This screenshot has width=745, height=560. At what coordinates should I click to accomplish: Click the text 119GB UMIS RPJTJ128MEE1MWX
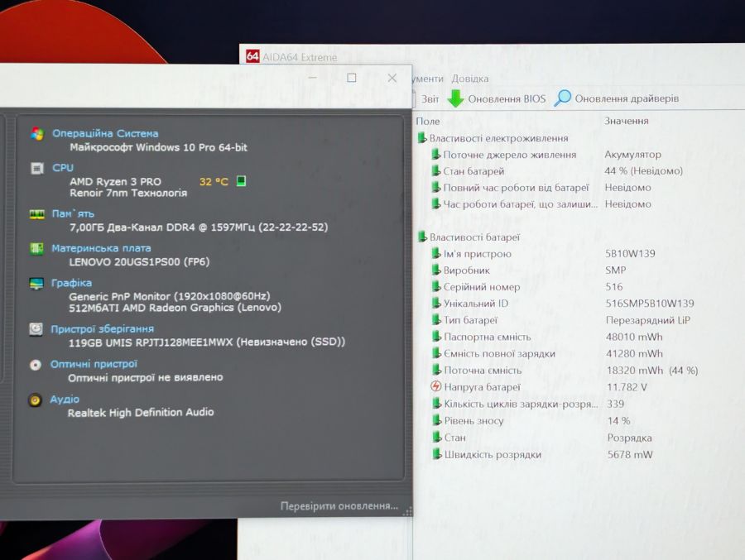(151, 342)
